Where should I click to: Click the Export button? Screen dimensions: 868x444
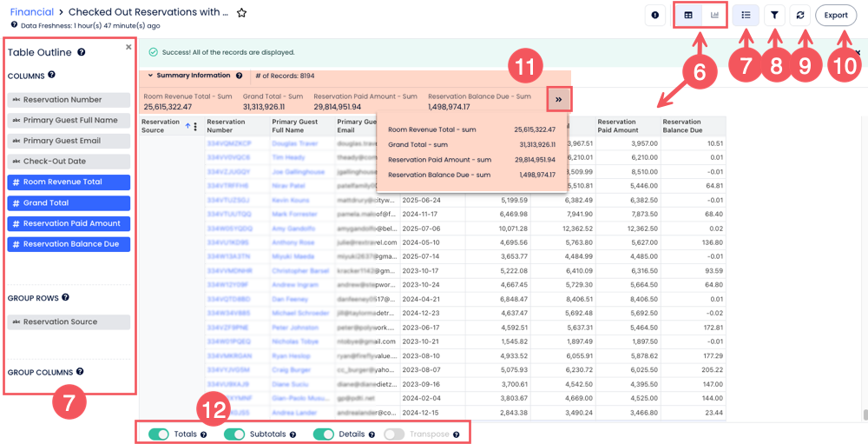836,15
